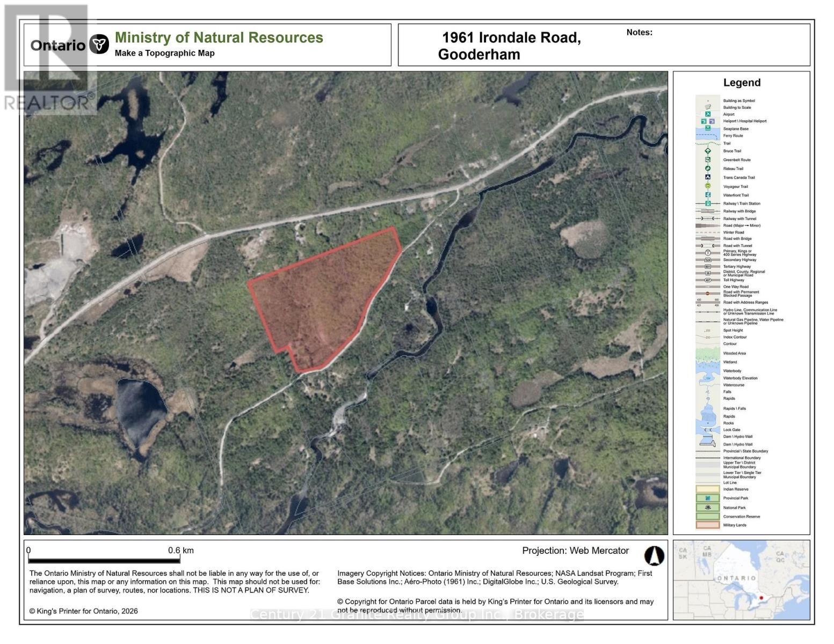Click the 'Heliport \ Hospital Heliport' label
Screen dimensions: 834x644
(745, 121)
